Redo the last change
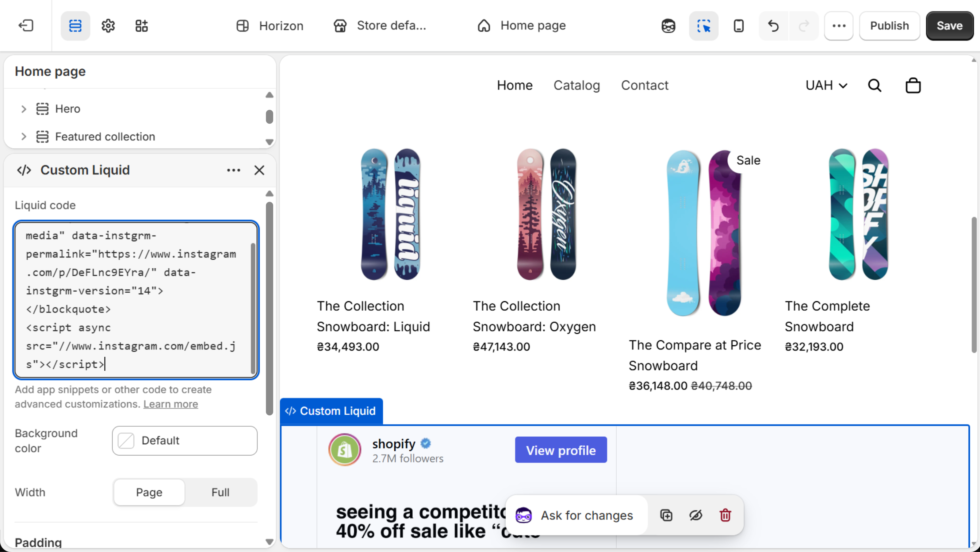980x552 pixels. pyautogui.click(x=804, y=25)
